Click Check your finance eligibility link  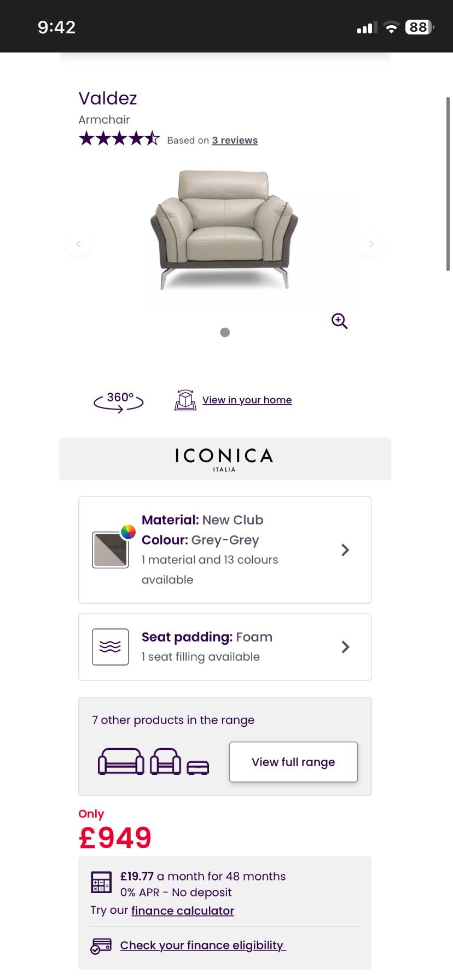203,946
